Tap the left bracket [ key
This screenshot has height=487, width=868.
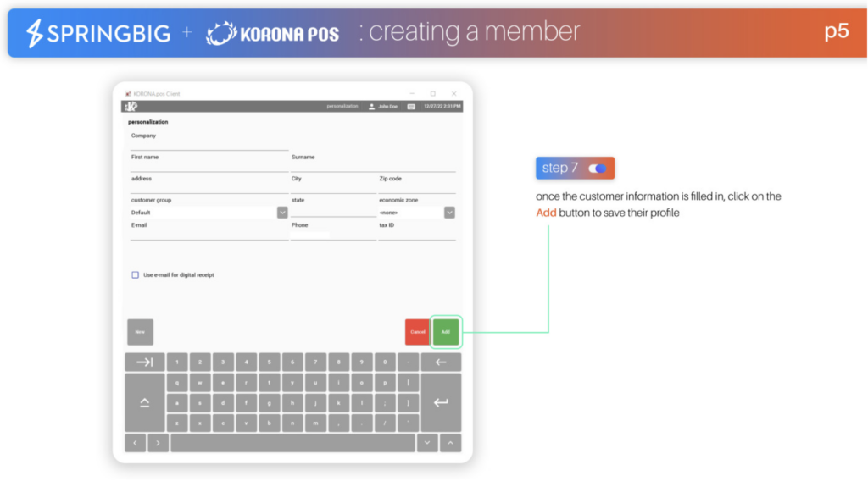tap(408, 383)
